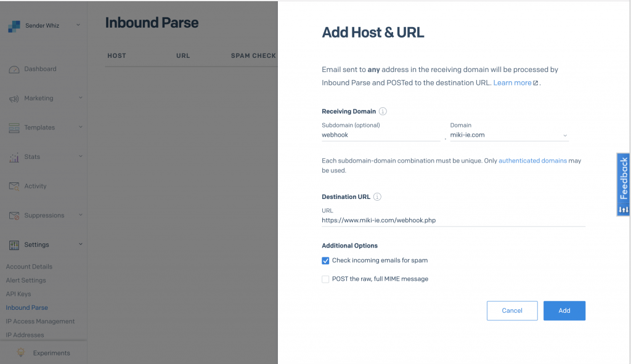Click the Dashboard gauge icon
This screenshot has width=631, height=364.
click(14, 70)
